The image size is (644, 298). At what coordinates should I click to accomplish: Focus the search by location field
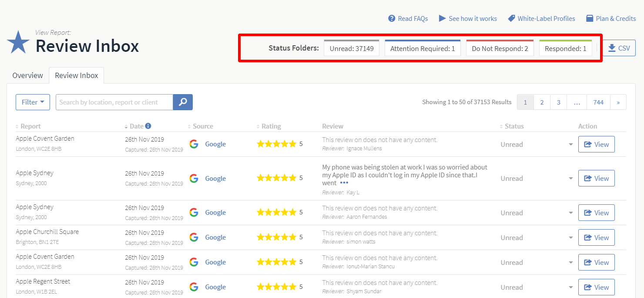pos(114,102)
